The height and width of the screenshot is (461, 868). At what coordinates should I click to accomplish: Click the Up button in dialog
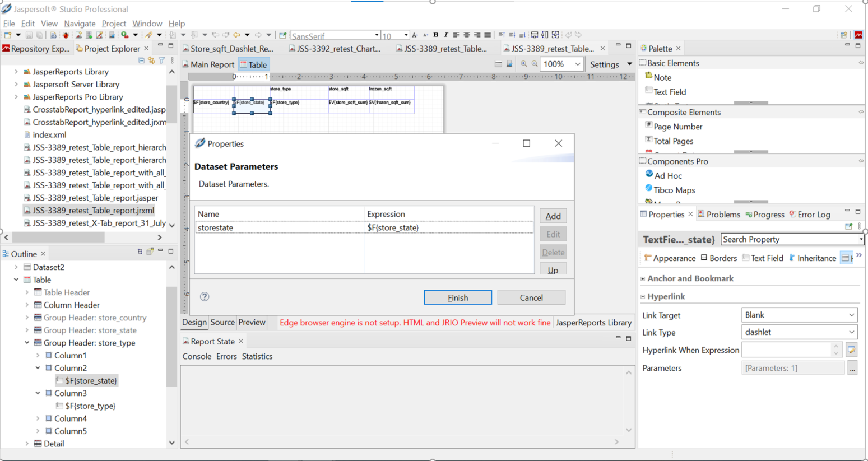click(553, 269)
